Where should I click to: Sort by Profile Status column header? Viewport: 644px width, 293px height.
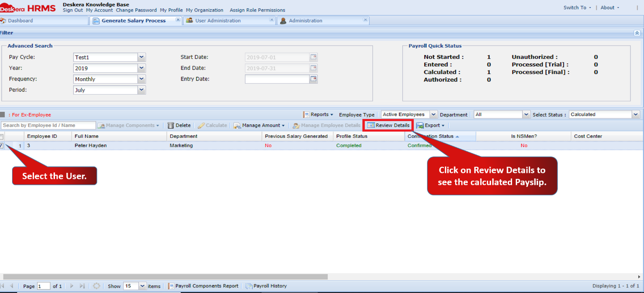pyautogui.click(x=369, y=136)
